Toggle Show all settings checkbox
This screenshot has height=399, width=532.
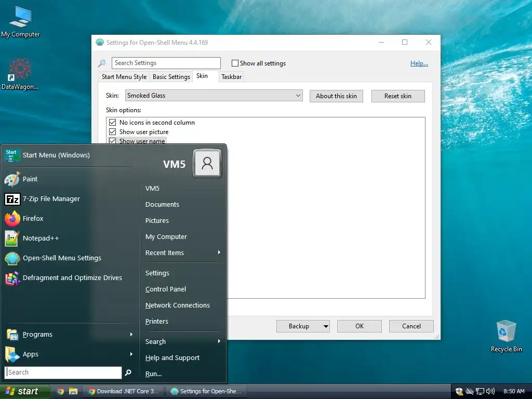tap(235, 63)
